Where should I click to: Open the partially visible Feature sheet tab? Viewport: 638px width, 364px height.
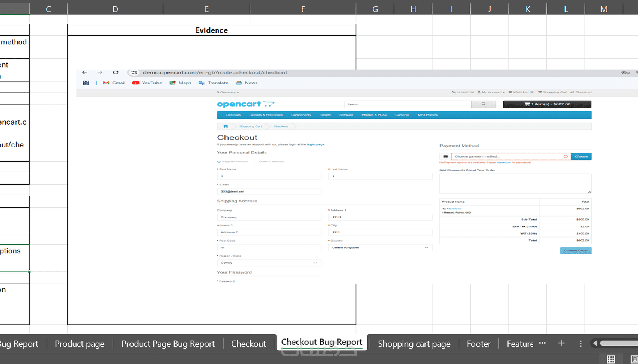click(520, 344)
